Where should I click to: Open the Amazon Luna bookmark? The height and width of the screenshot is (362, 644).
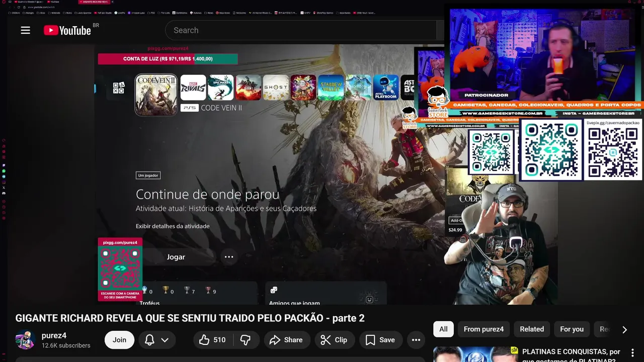(136, 13)
